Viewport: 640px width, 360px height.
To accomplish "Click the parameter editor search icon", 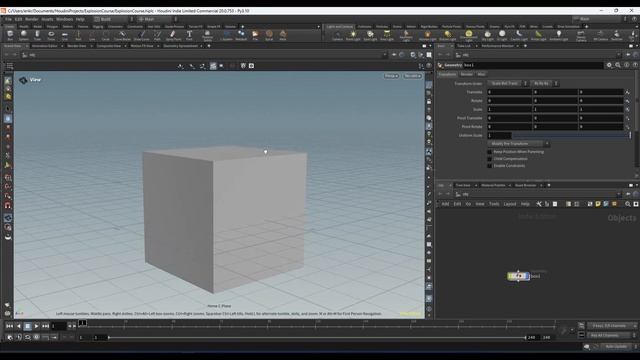I will pyautogui.click(x=618, y=65).
